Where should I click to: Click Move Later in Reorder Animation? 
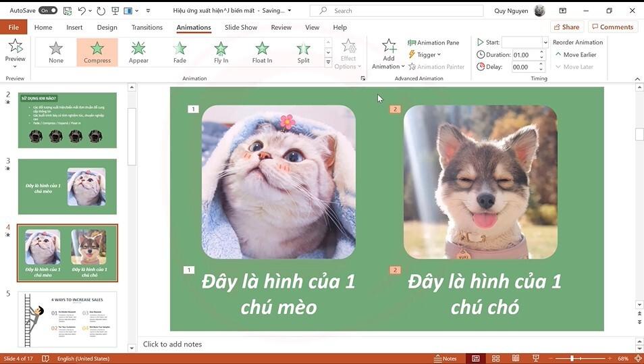coord(574,67)
